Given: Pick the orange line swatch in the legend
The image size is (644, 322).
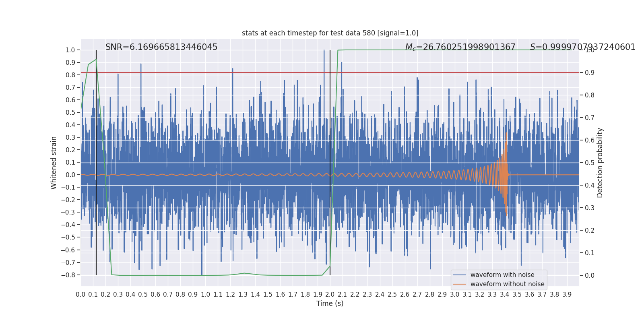Looking at the screenshot, I should tap(460, 284).
